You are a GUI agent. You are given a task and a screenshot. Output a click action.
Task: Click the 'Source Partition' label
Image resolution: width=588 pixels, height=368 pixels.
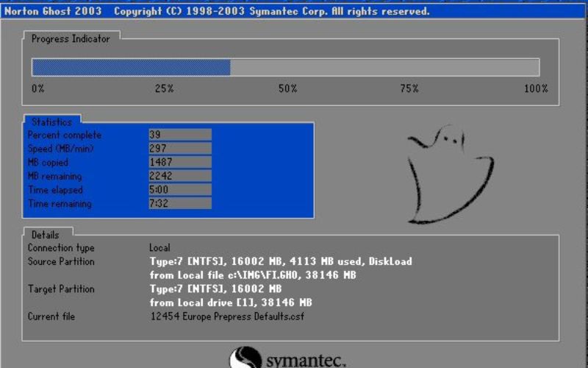coord(61,261)
